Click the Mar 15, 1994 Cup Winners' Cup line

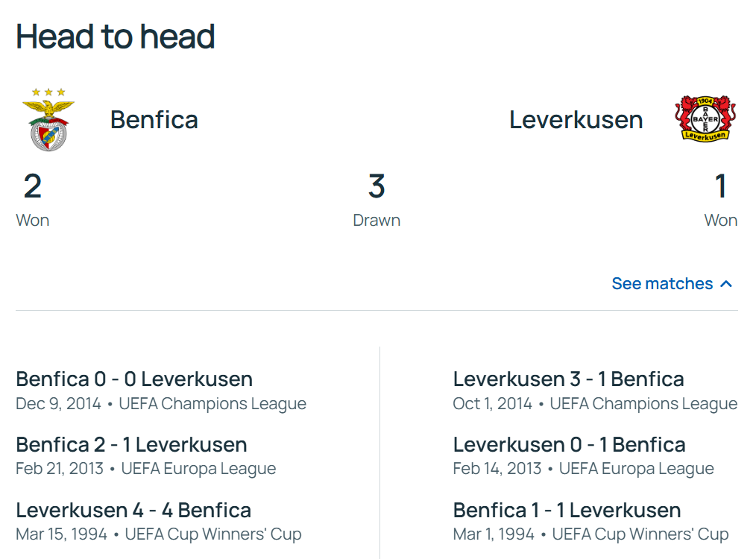pyautogui.click(x=158, y=534)
